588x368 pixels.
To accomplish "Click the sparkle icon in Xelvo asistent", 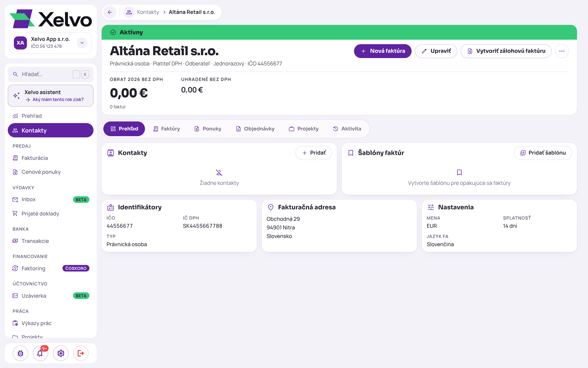I will point(17,96).
